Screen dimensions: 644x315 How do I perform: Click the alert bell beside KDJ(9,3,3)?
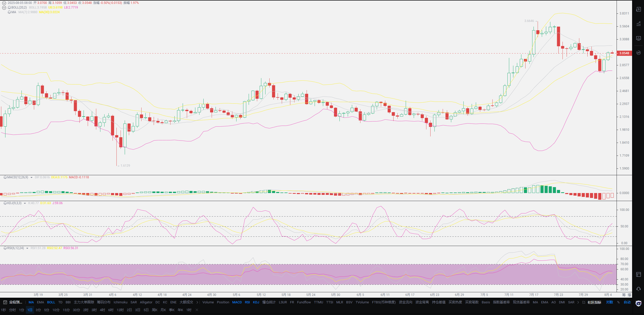click(x=5, y=203)
